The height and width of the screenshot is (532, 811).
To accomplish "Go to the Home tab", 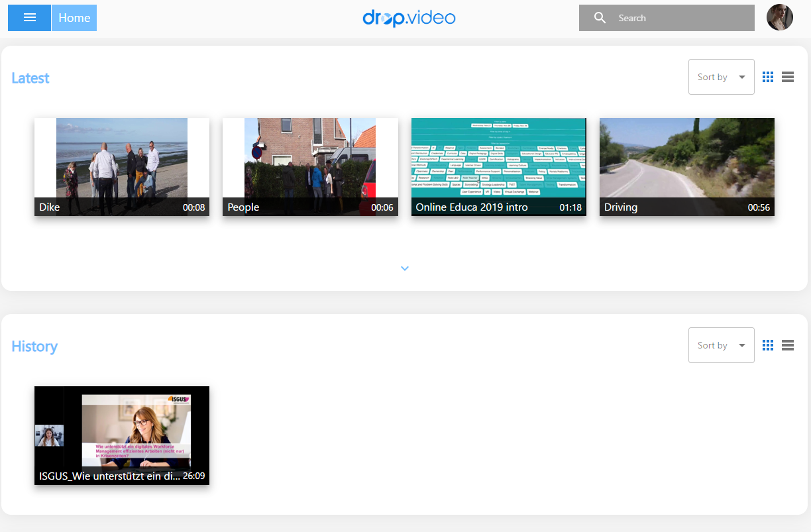I will (x=74, y=18).
